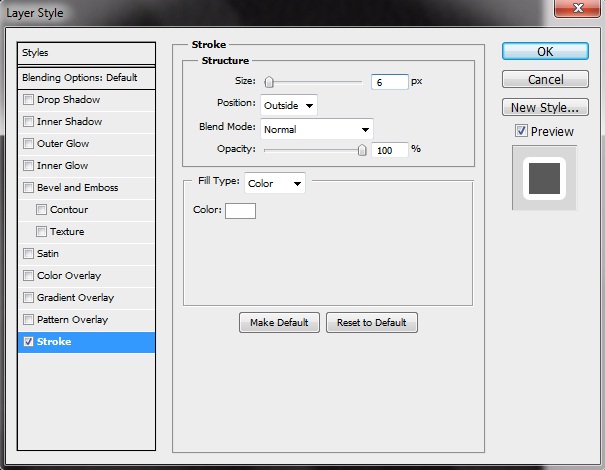
Task: Select the Drop Shadow label
Action: (68, 100)
